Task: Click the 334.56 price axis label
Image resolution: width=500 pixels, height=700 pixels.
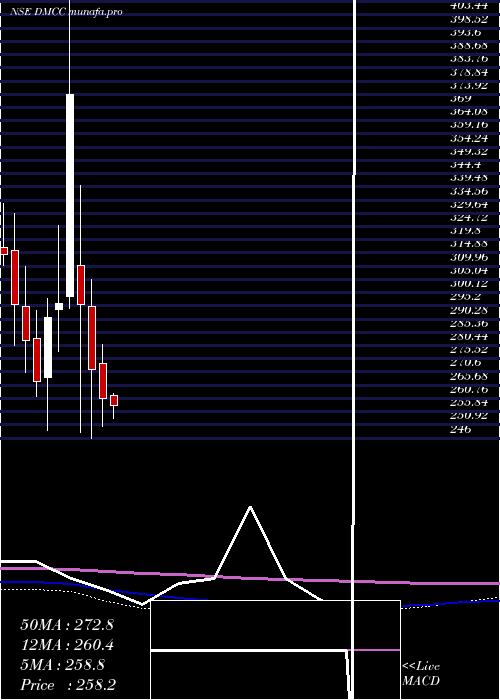Action: (x=469, y=191)
